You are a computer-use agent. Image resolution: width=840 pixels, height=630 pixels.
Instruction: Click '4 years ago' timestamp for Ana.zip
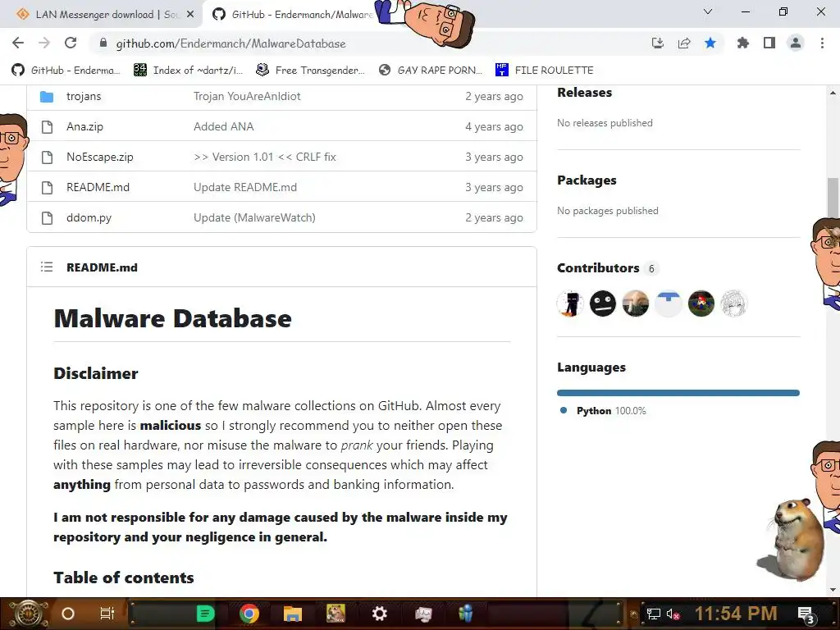tap(494, 127)
